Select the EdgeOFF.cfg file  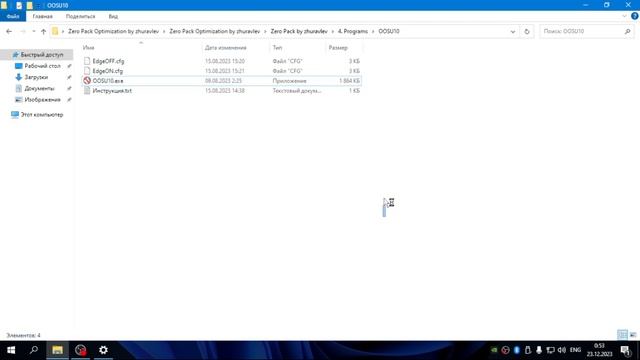(x=108, y=61)
